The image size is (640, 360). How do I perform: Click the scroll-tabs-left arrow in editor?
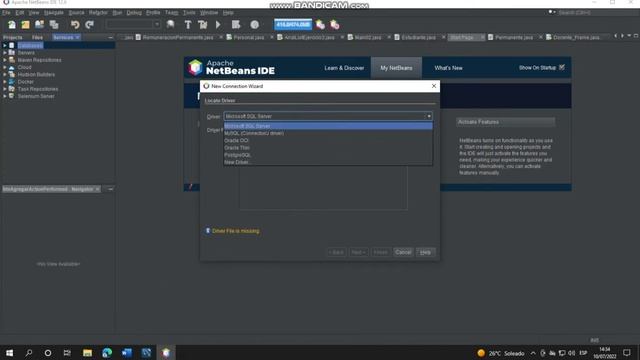(616, 36)
